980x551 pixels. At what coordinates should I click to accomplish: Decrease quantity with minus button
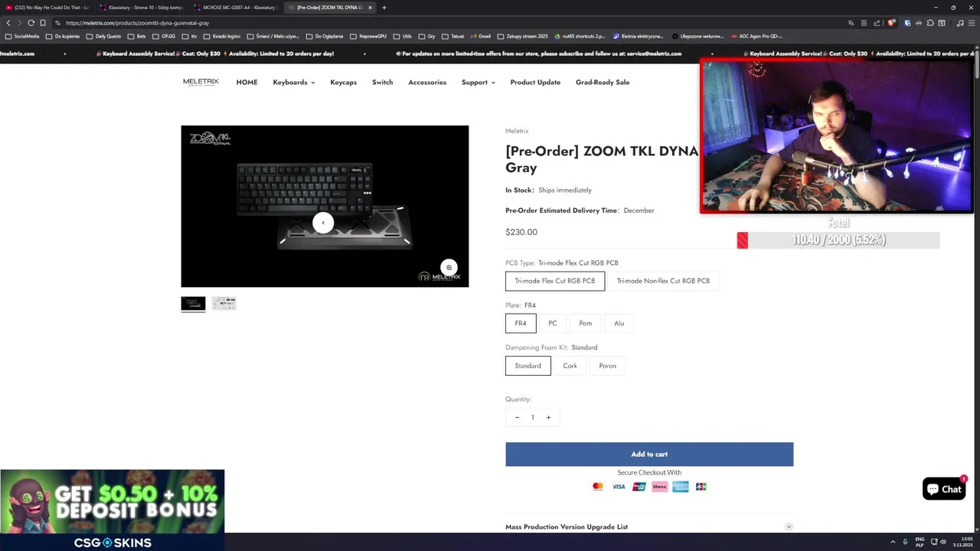point(517,417)
